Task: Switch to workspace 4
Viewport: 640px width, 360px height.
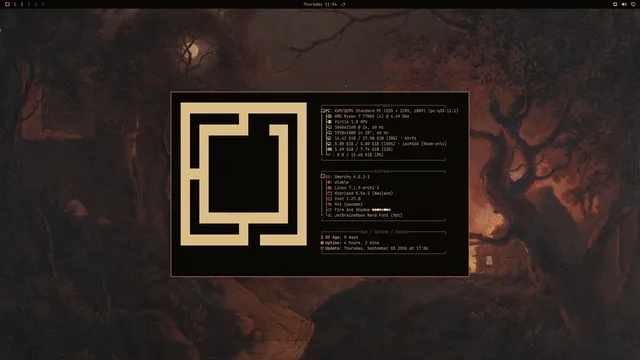Action: click(x=36, y=4)
